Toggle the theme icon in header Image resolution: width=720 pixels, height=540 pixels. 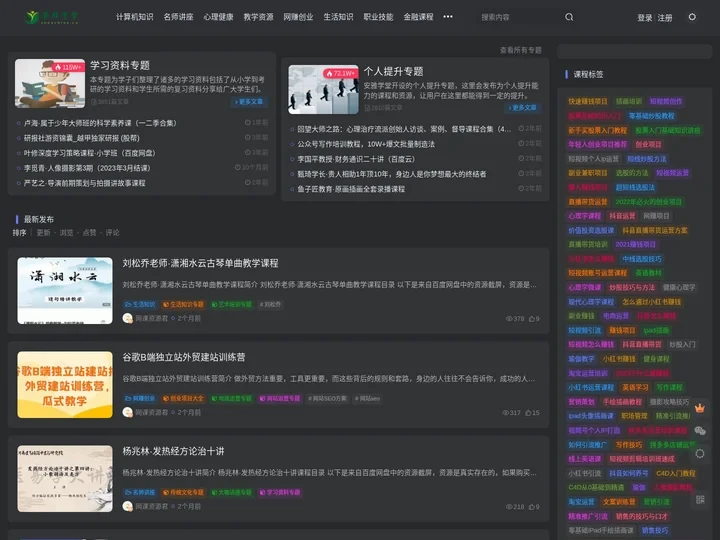click(x=692, y=17)
